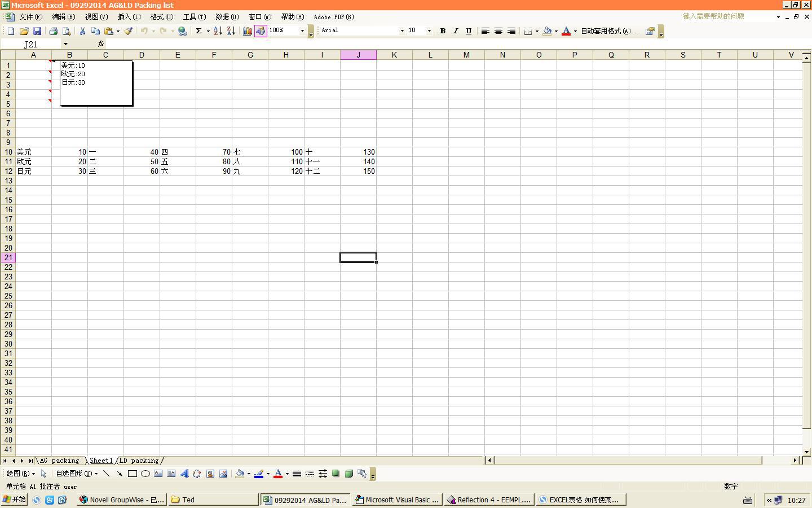The image size is (812, 508).
Task: Open the zoom percentage dropdown
Action: point(302,30)
